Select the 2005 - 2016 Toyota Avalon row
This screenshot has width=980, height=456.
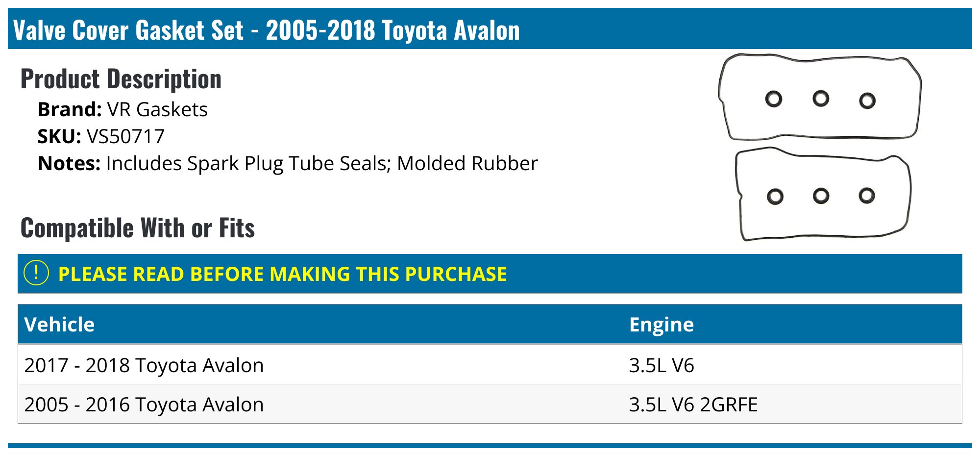pos(144,405)
